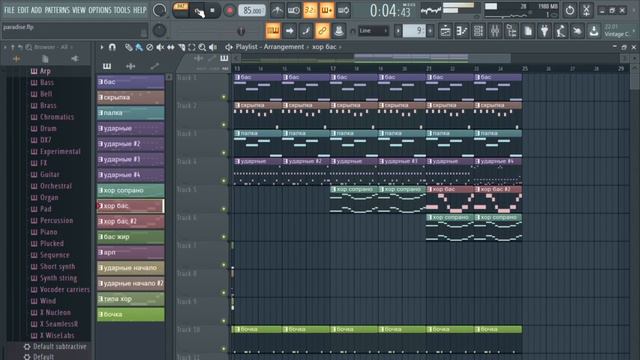Open the pattern selector showing 9
This screenshot has height=360, width=640.
coord(414,31)
